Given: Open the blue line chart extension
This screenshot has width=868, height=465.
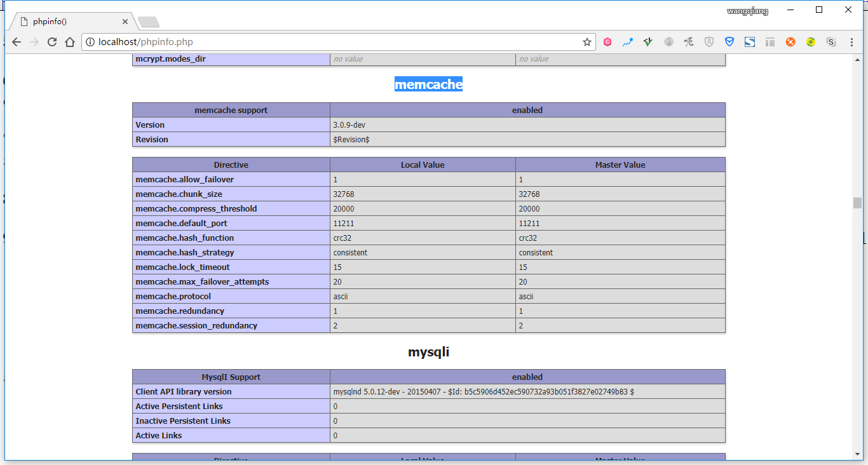Looking at the screenshot, I should [628, 42].
